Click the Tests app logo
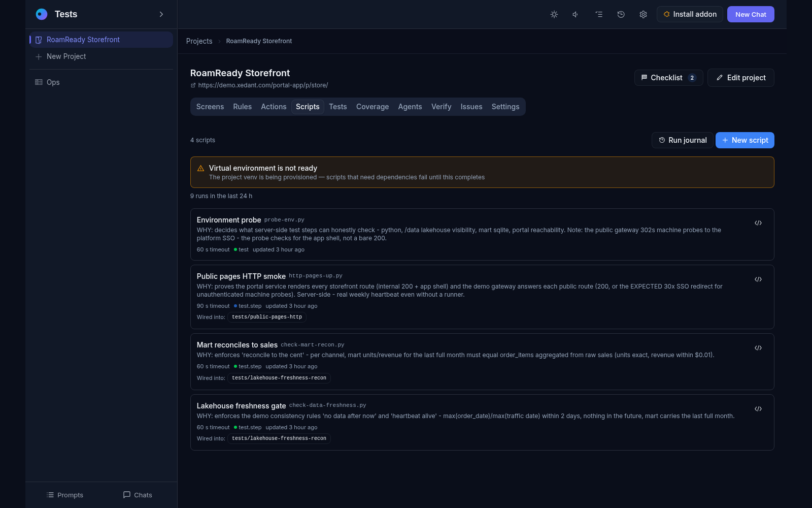 [42, 14]
